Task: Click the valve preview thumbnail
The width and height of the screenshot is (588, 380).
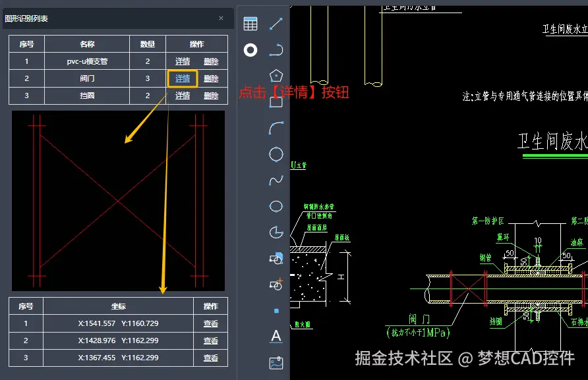Action: click(118, 200)
